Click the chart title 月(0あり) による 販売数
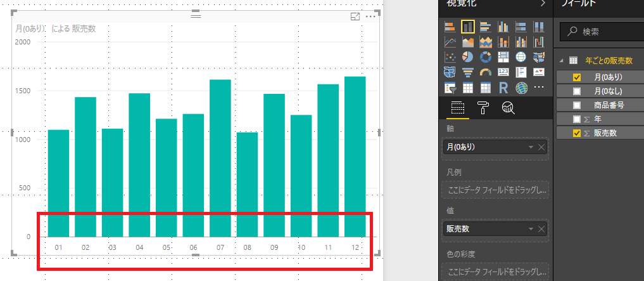 click(x=56, y=29)
